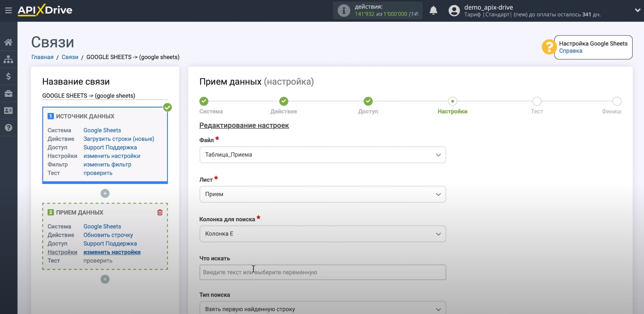The height and width of the screenshot is (314, 644).
Task: Click Обновить строчку action link
Action: pyautogui.click(x=108, y=235)
